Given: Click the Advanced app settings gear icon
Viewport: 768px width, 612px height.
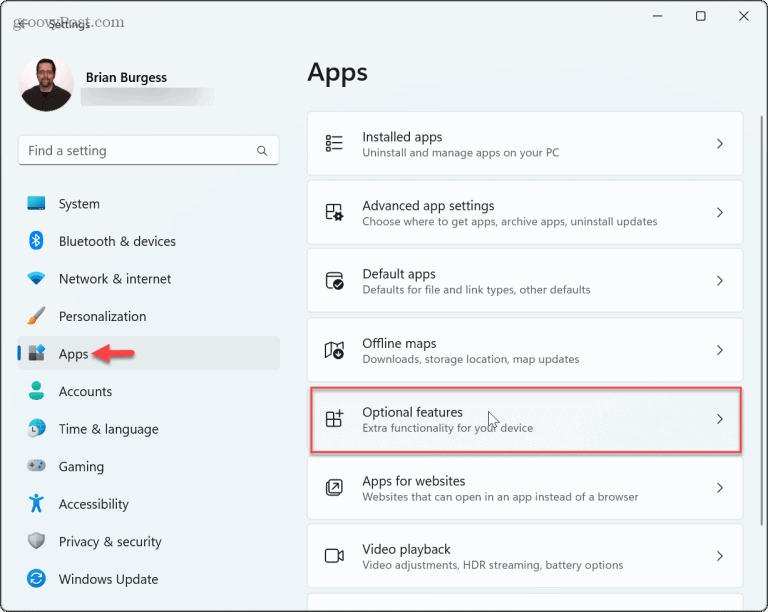Looking at the screenshot, I should (334, 212).
